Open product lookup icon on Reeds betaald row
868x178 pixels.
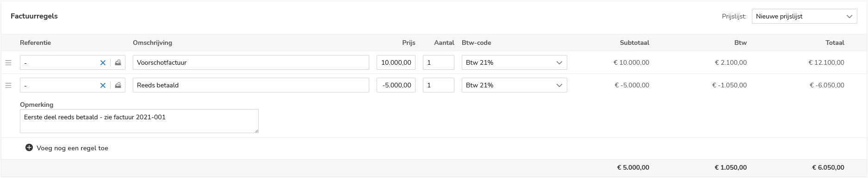pos(118,86)
